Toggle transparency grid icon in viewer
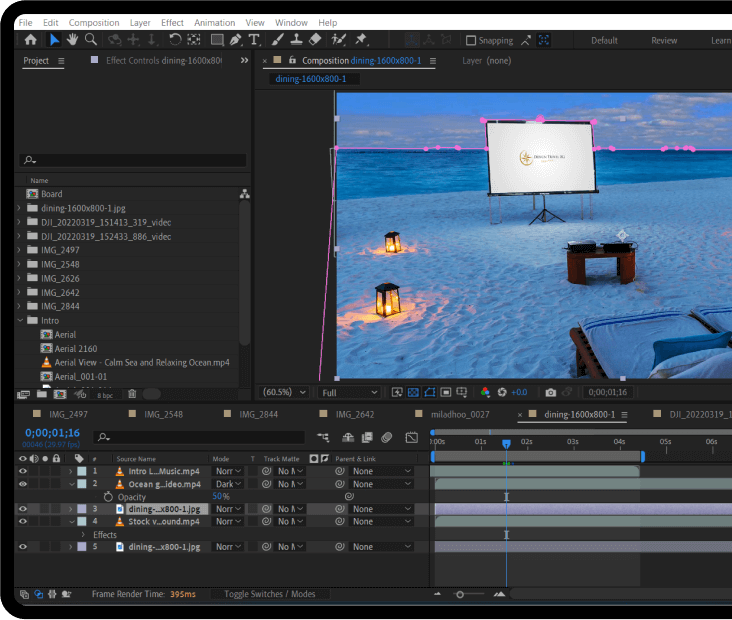The height and width of the screenshot is (620, 732). pyautogui.click(x=413, y=392)
